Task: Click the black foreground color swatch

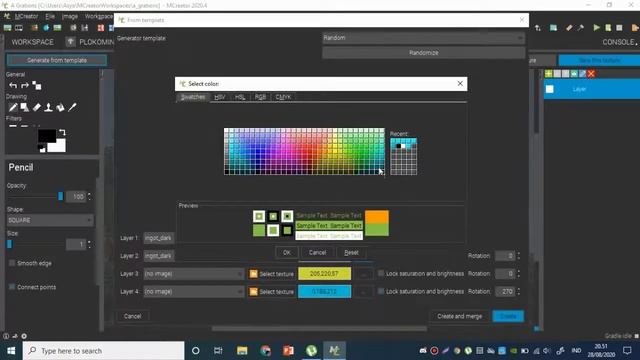Action: (x=46, y=136)
